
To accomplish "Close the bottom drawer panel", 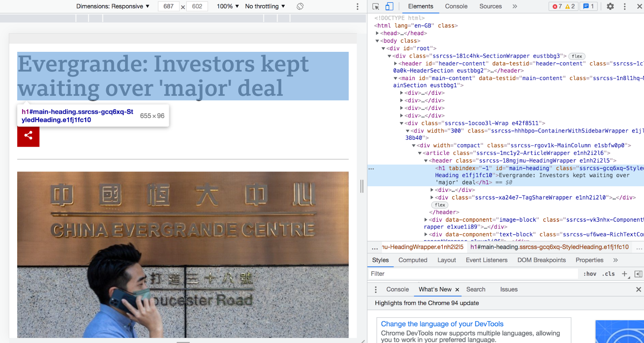I will tap(638, 290).
